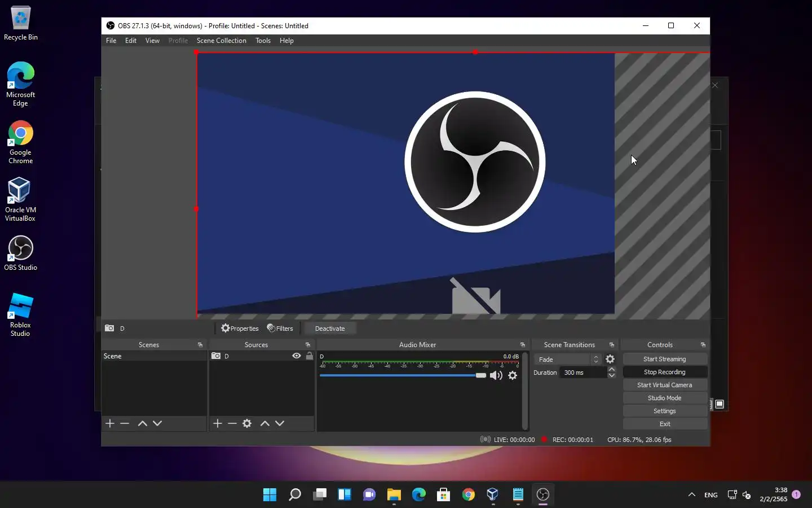This screenshot has width=812, height=508.
Task: Enable Studio Mode
Action: coord(665,398)
